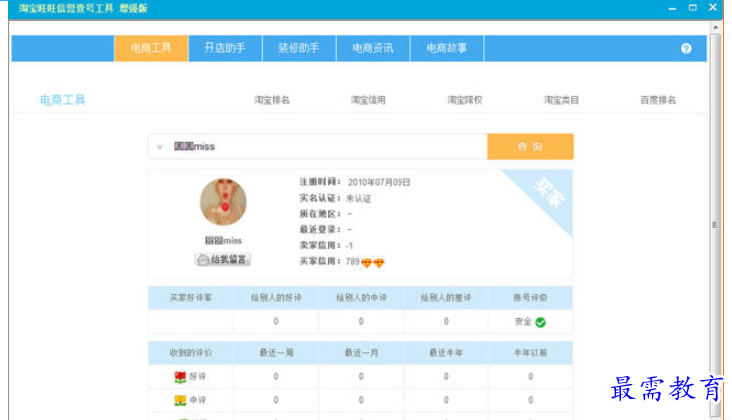The image size is (732, 420).
Task: Switch to the 电商故事 tab
Action: pos(447,48)
